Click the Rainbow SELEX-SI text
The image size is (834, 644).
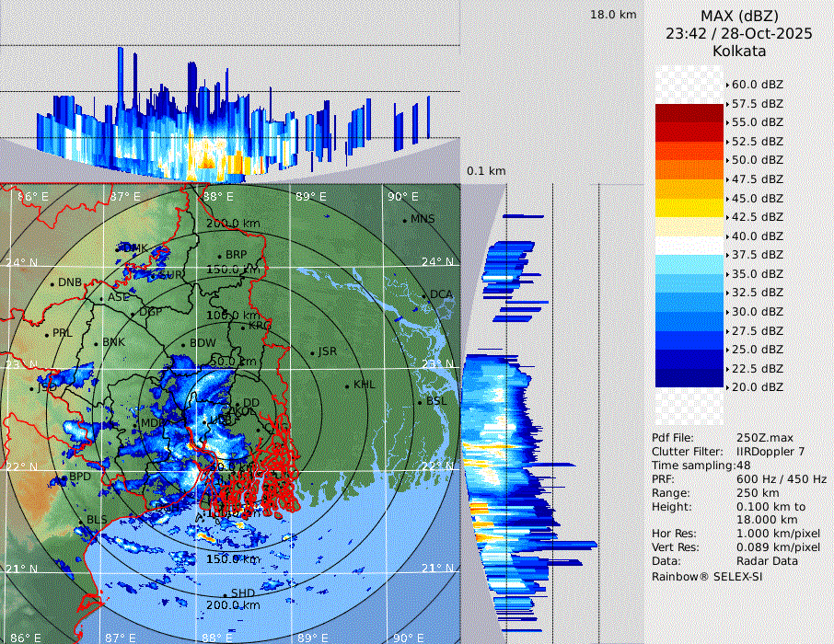click(707, 577)
